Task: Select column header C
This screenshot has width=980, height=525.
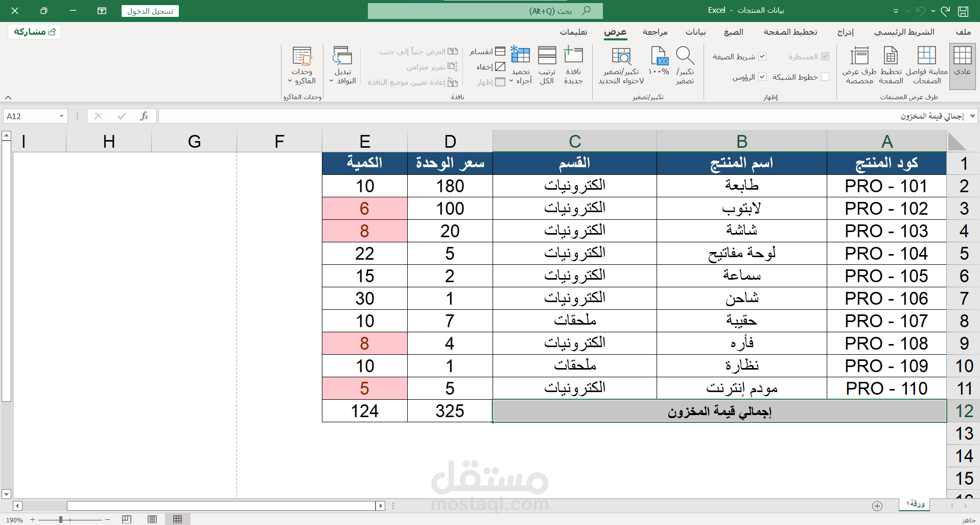Action: [x=575, y=141]
